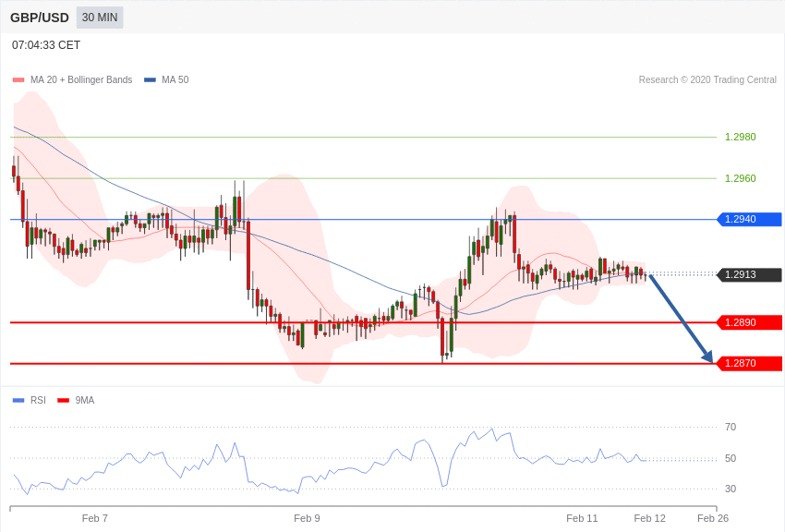
Task: Click the black 1.2913 current price tag
Action: (750, 274)
